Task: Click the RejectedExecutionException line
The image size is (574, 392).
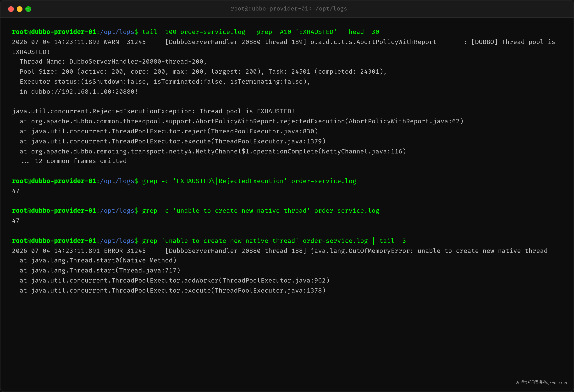Action: pos(153,111)
